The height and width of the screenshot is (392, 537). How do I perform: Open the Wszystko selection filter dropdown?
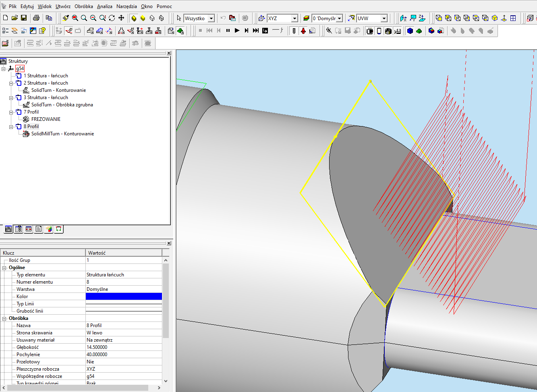point(211,19)
